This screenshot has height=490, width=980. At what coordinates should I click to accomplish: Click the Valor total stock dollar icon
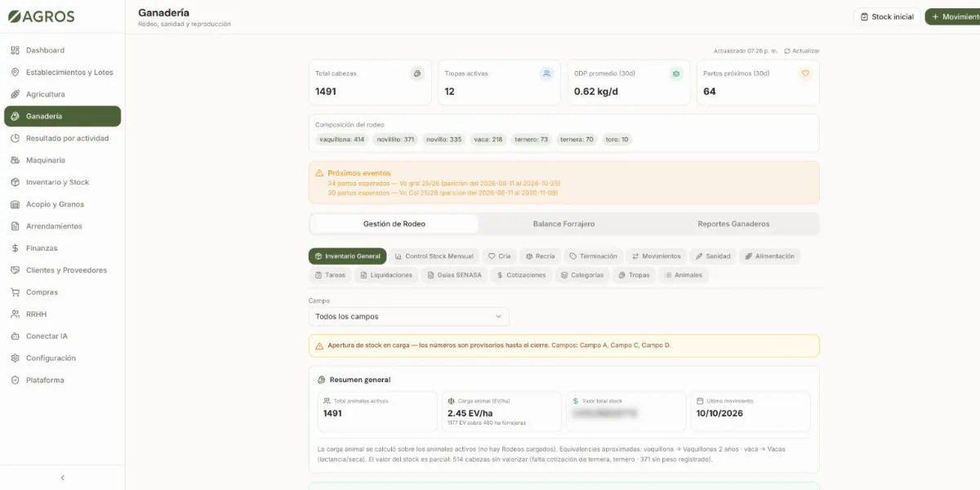click(x=576, y=401)
